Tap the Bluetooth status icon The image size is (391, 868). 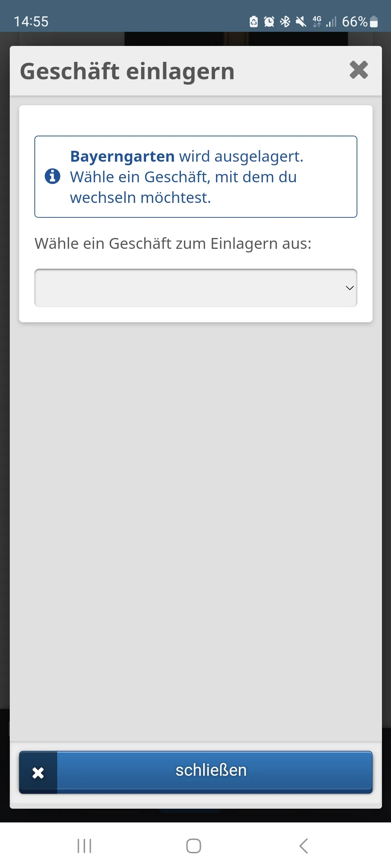pyautogui.click(x=285, y=22)
